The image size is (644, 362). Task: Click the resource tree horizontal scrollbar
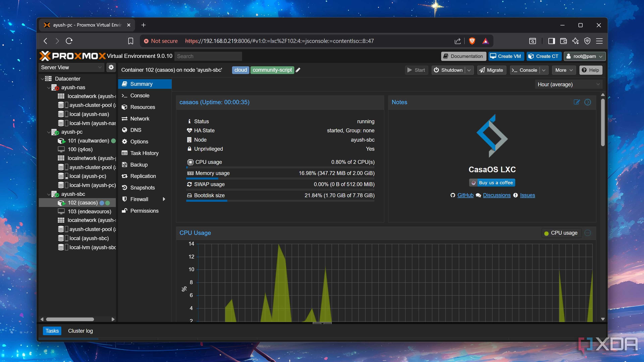tap(70, 319)
